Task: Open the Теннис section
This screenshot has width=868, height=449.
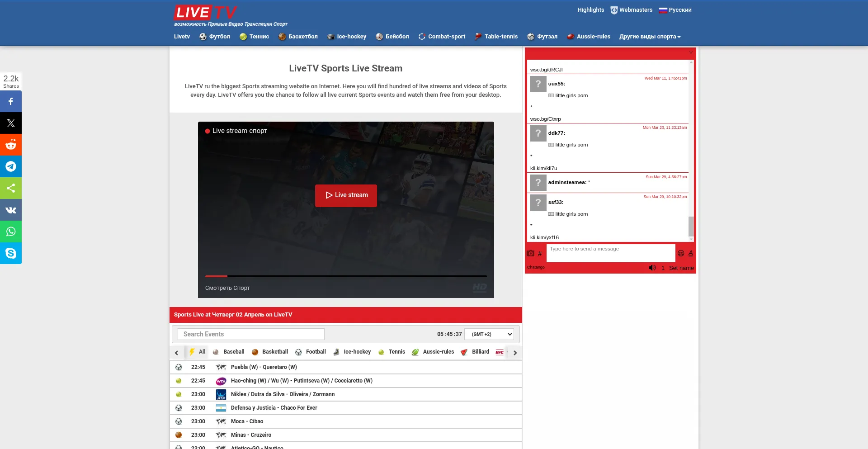Action: [x=254, y=37]
